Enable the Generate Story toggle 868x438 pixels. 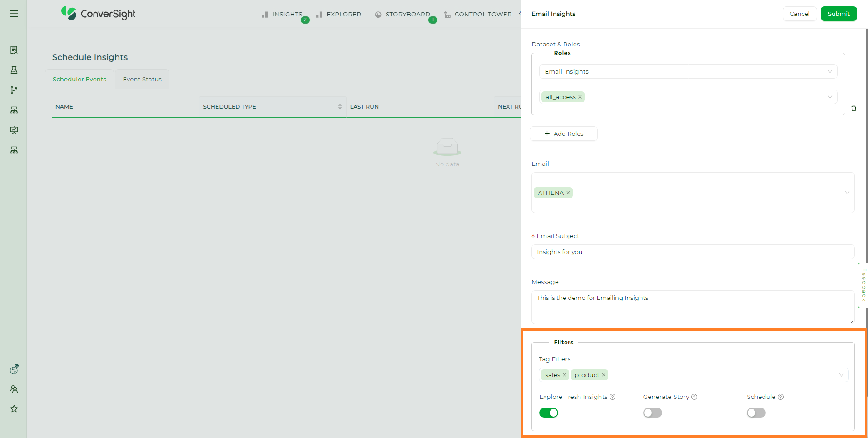653,413
